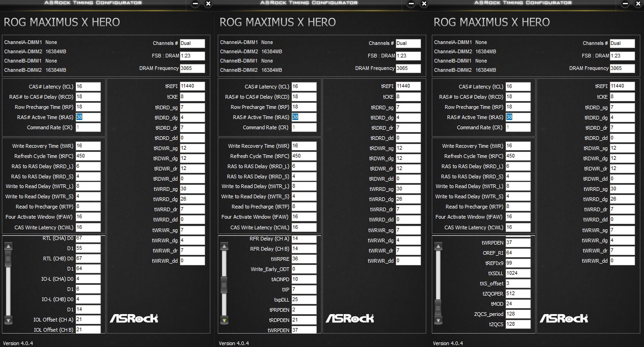Select the tWRPRE value field

pyautogui.click(x=304, y=259)
